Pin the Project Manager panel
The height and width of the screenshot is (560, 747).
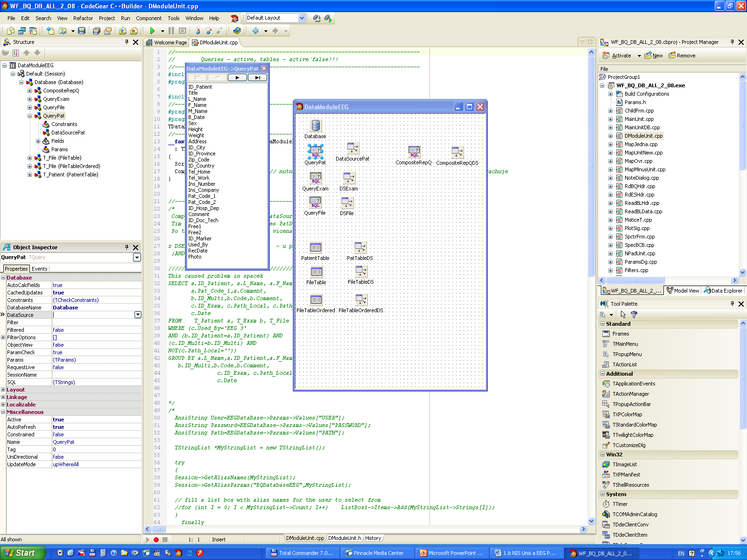pyautogui.click(x=732, y=42)
